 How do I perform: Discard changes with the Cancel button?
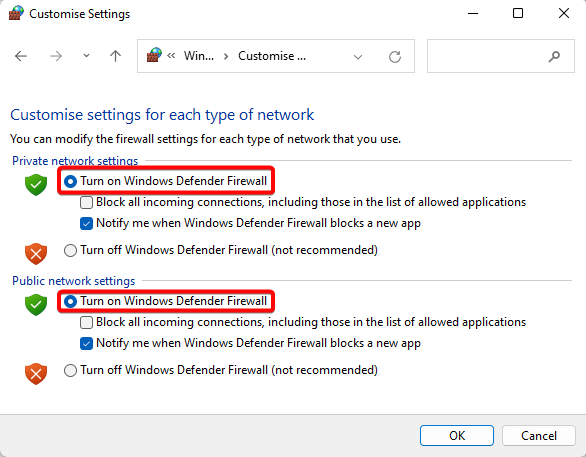pyautogui.click(x=539, y=435)
